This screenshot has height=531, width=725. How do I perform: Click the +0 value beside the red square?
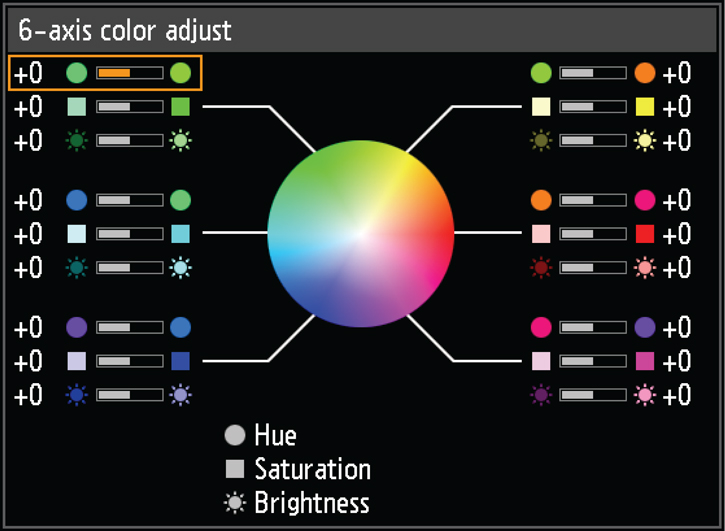click(x=677, y=234)
